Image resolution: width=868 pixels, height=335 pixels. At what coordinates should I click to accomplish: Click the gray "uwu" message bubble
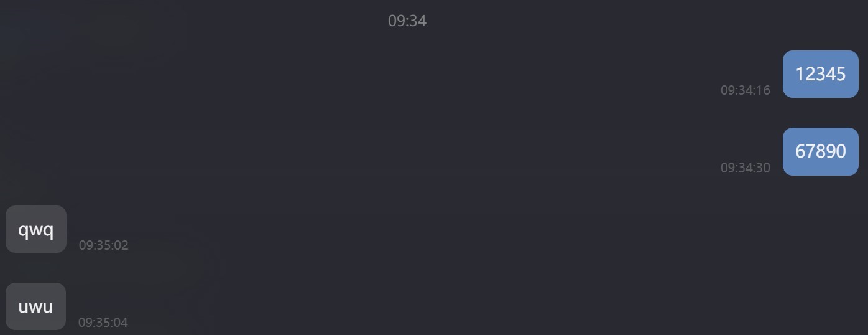[35, 306]
